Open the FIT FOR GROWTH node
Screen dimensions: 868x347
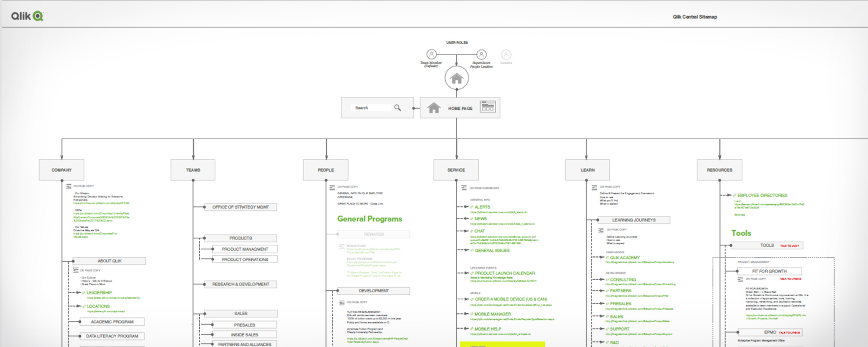tap(769, 271)
